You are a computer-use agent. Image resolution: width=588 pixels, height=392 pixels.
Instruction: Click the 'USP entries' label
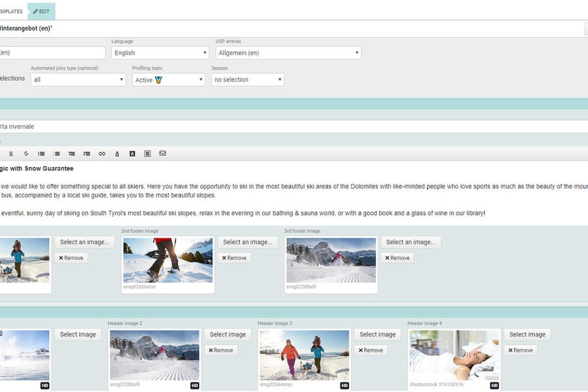[228, 41]
